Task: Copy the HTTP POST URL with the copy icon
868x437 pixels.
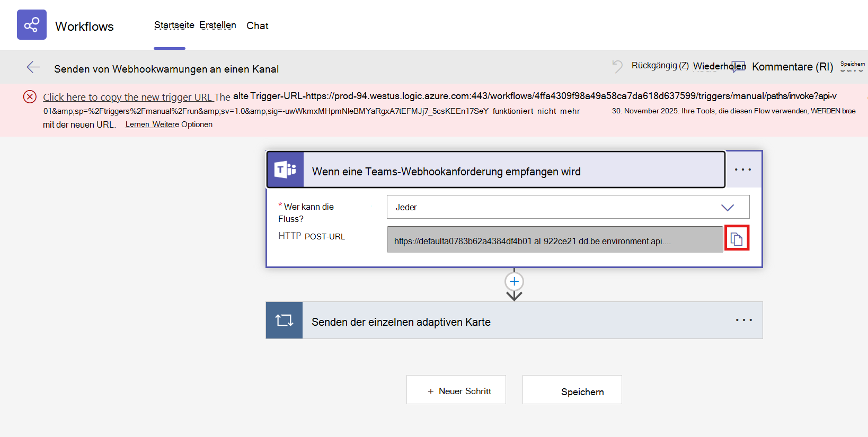Action: (x=737, y=238)
